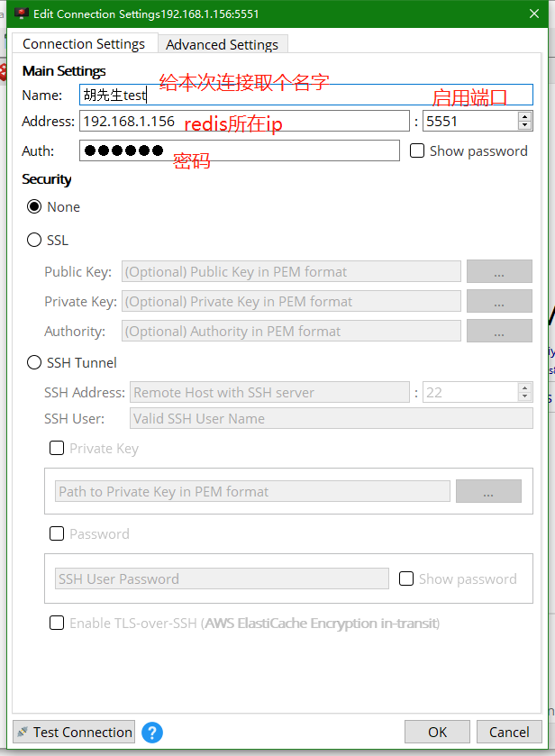Click the Path to Private Key field

252,491
